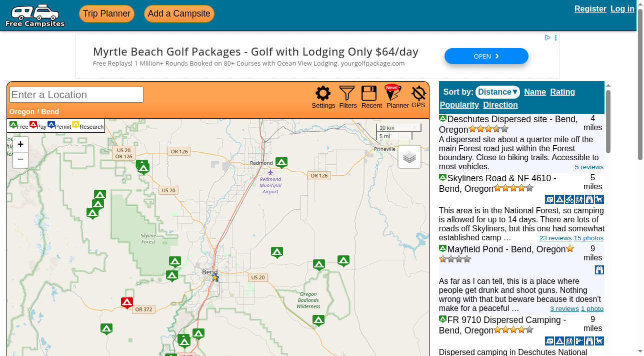
Task: Open Skyliners Road & NF 4610 listing title
Action: [x=497, y=183]
